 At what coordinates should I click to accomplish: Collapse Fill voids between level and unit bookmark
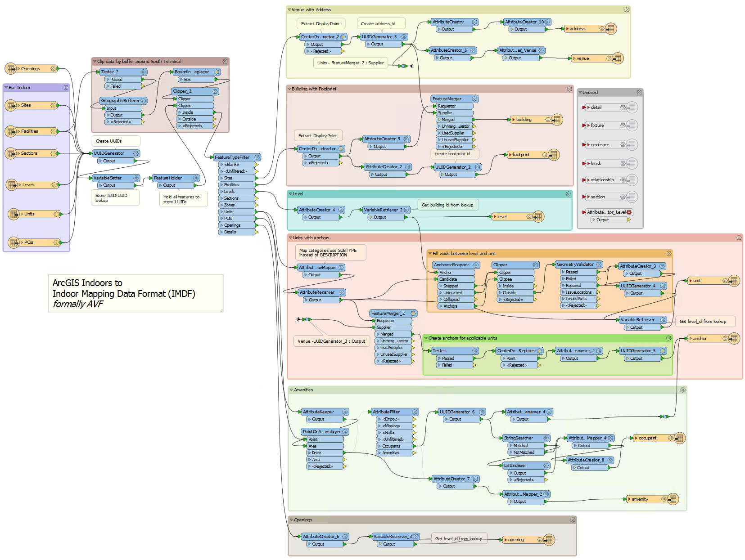429,253
